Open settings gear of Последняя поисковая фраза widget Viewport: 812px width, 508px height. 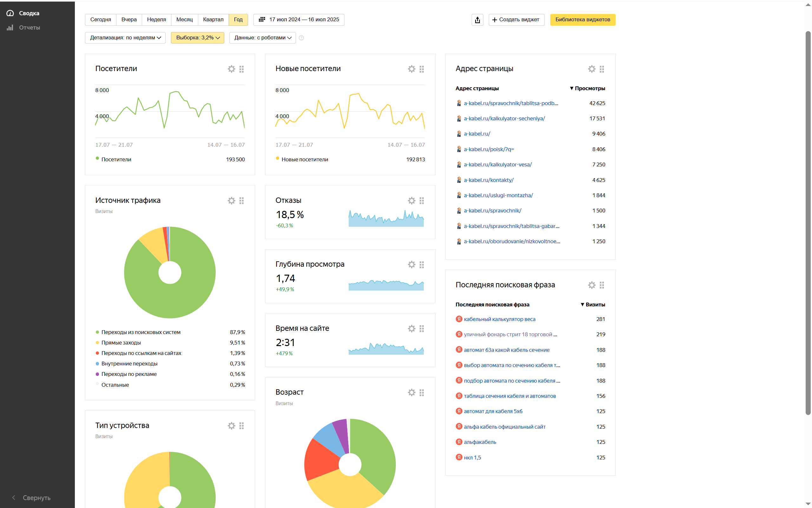592,285
